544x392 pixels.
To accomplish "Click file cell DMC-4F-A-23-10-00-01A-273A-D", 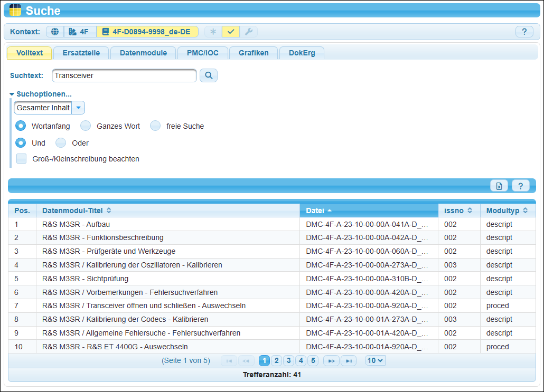I will tap(369, 319).
